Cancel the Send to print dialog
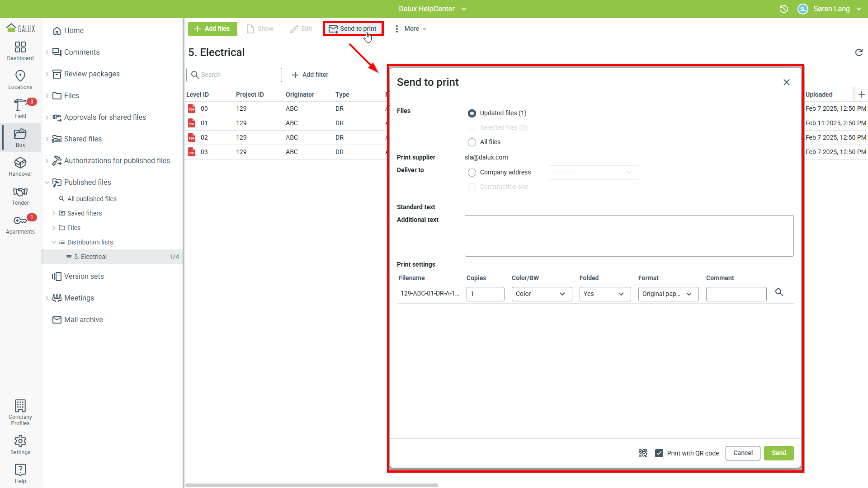 [x=743, y=453]
